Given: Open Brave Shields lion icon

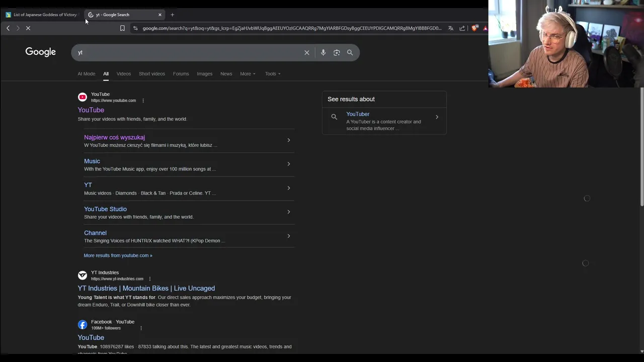Looking at the screenshot, I should pyautogui.click(x=474, y=28).
